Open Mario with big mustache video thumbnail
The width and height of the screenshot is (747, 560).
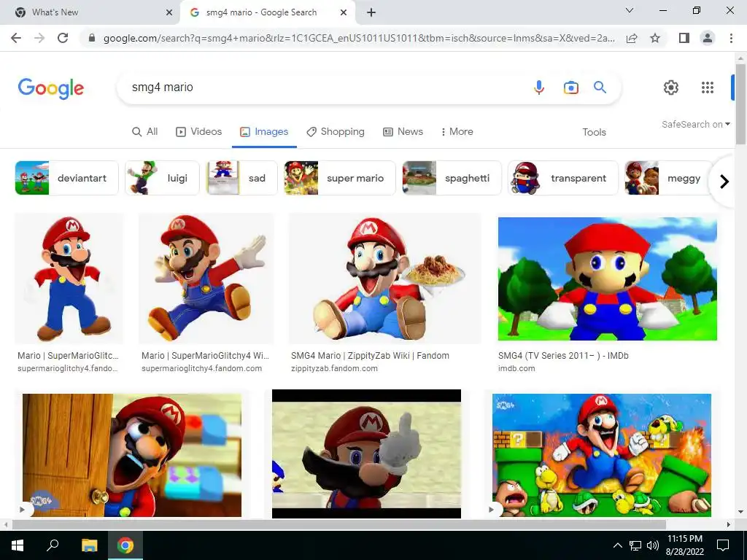point(366,454)
